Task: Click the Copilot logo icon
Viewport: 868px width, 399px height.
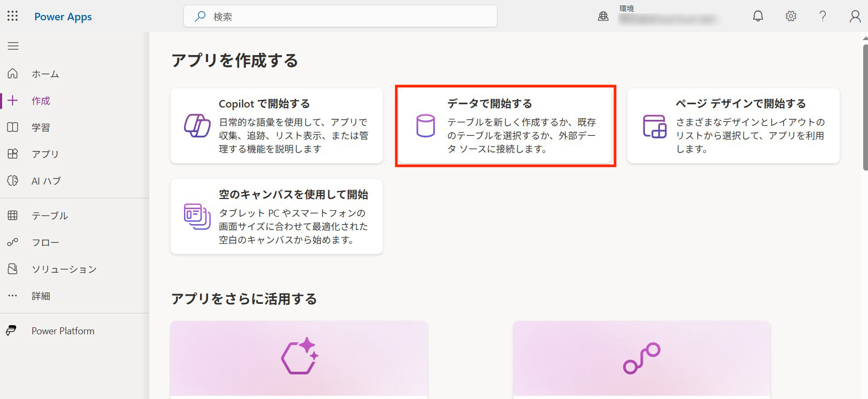Action: [197, 126]
